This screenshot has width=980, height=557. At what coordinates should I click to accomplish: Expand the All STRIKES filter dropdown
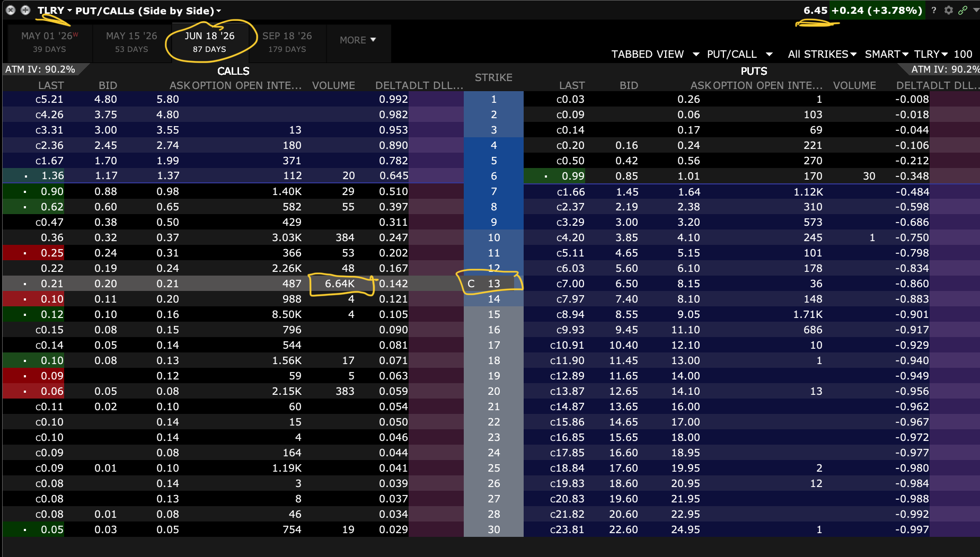click(822, 54)
